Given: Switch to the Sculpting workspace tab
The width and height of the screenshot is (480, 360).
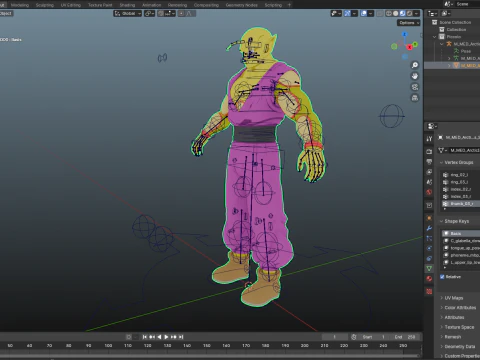Looking at the screenshot, I should [x=45, y=5].
